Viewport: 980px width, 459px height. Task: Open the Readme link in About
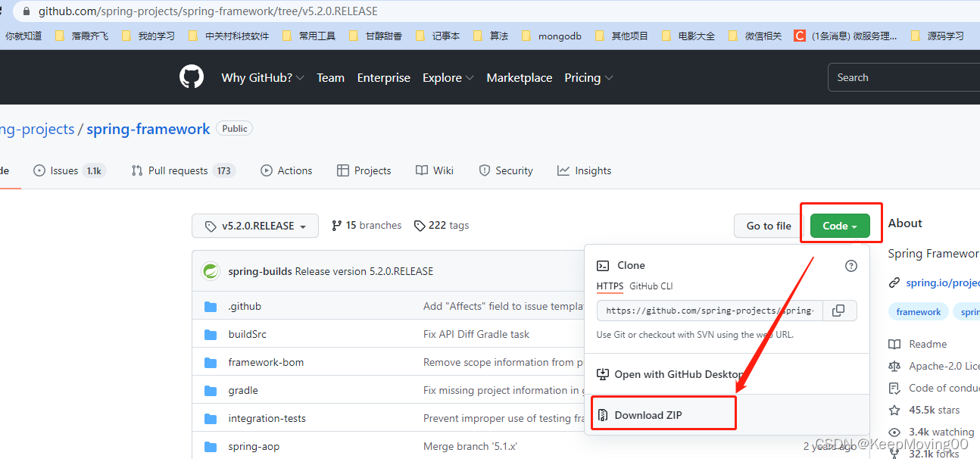(918, 344)
